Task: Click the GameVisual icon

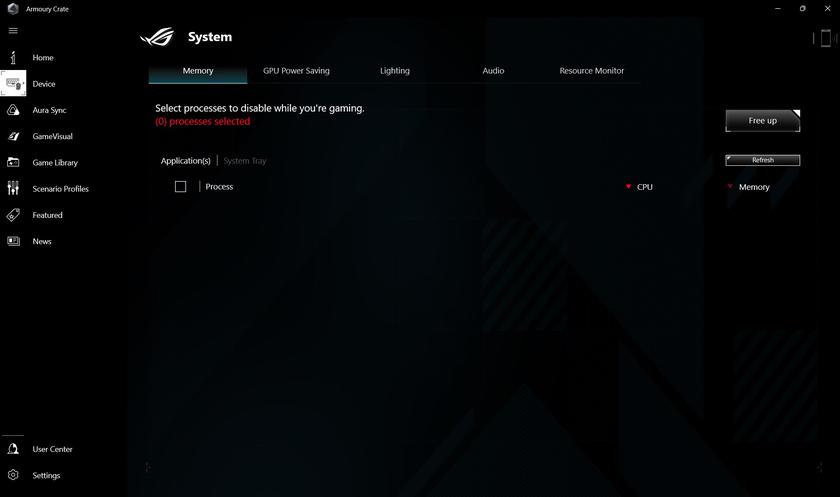Action: 13,136
